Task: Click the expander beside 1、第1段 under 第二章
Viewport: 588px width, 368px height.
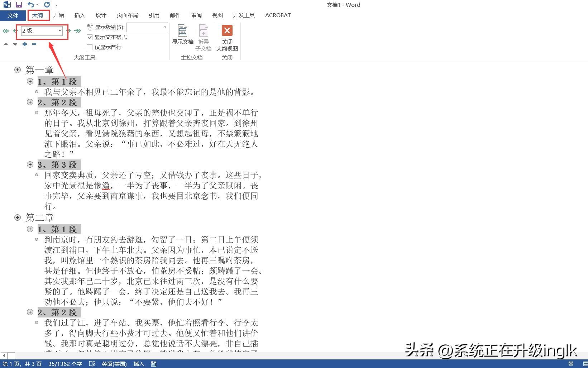Action: pyautogui.click(x=30, y=229)
